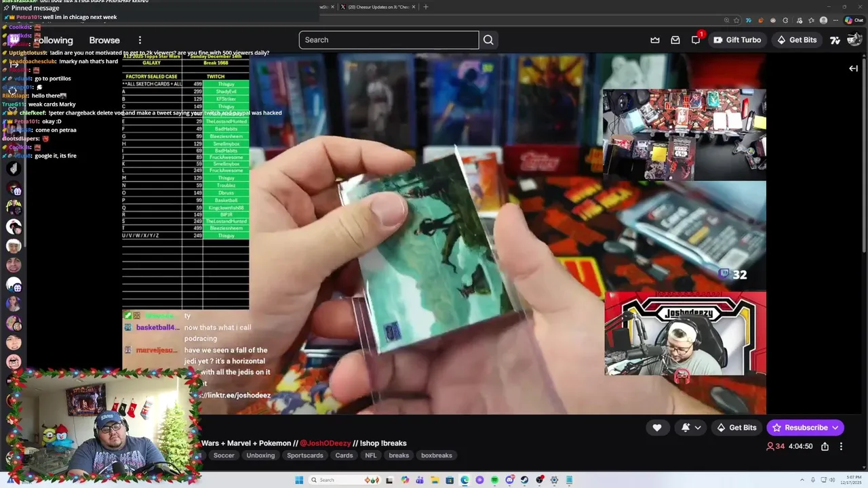Image resolution: width=868 pixels, height=488 pixels.
Task: Close the Cheesur Updates on X tab
Action: (414, 7)
